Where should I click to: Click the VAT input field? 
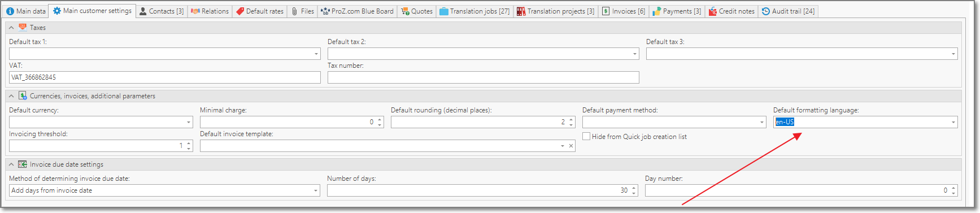tap(165, 77)
